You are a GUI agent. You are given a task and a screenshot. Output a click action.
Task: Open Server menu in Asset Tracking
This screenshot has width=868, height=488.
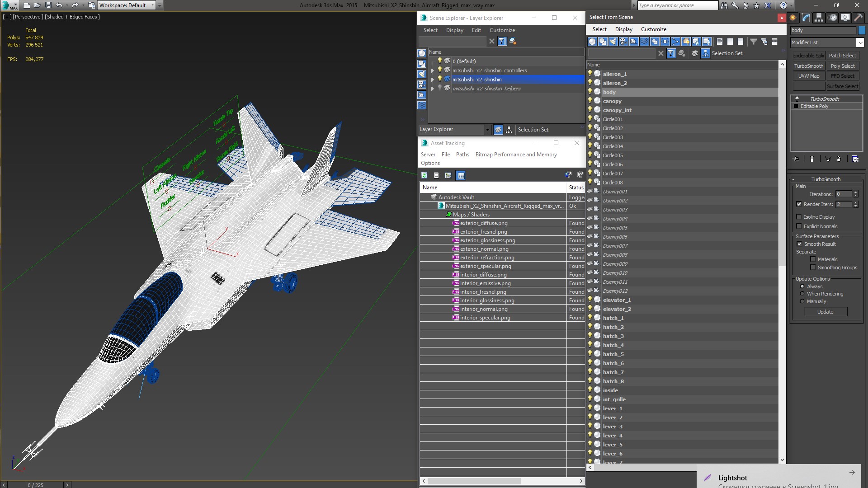[428, 155]
